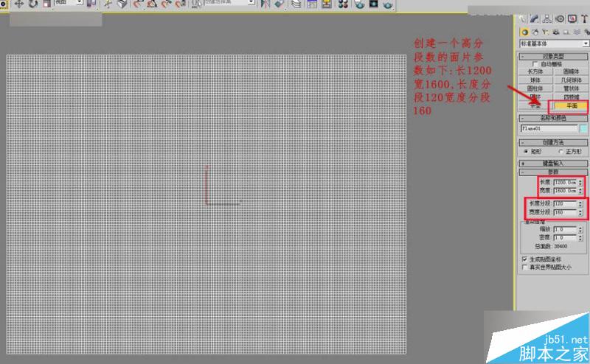Open the Material Editor spheres icon
This screenshot has width=590, height=364.
343,4
